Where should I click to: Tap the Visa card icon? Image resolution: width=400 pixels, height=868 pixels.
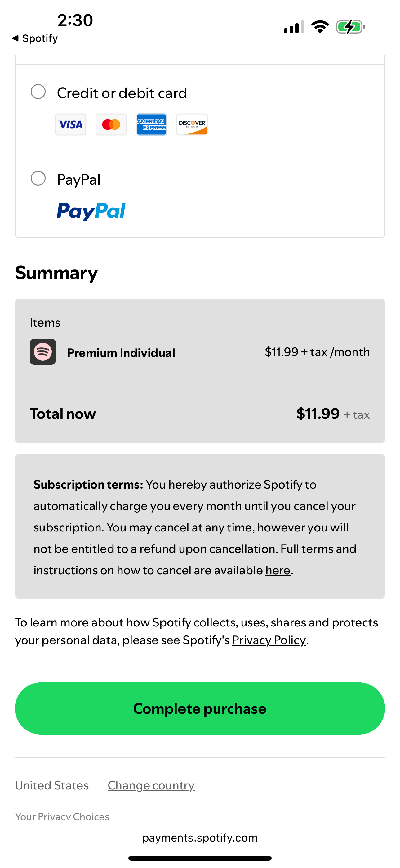point(70,124)
